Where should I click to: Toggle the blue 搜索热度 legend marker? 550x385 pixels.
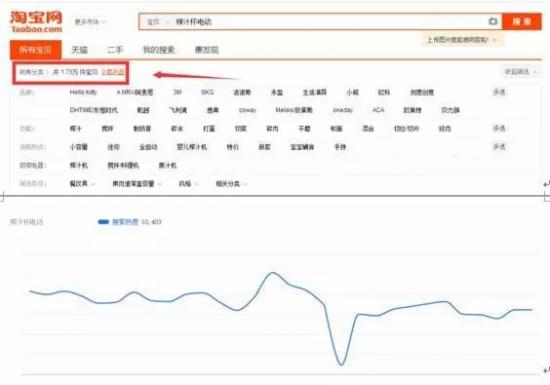click(x=103, y=222)
